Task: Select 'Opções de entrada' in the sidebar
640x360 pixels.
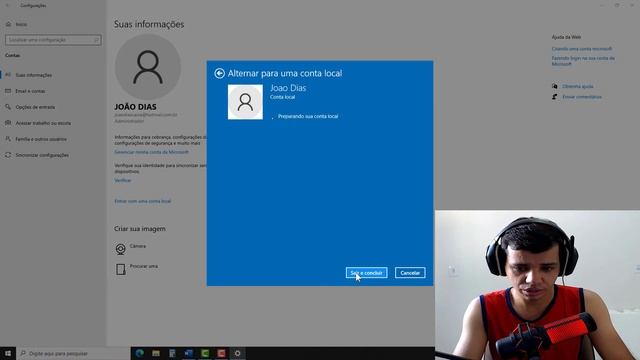Action: coord(35,107)
